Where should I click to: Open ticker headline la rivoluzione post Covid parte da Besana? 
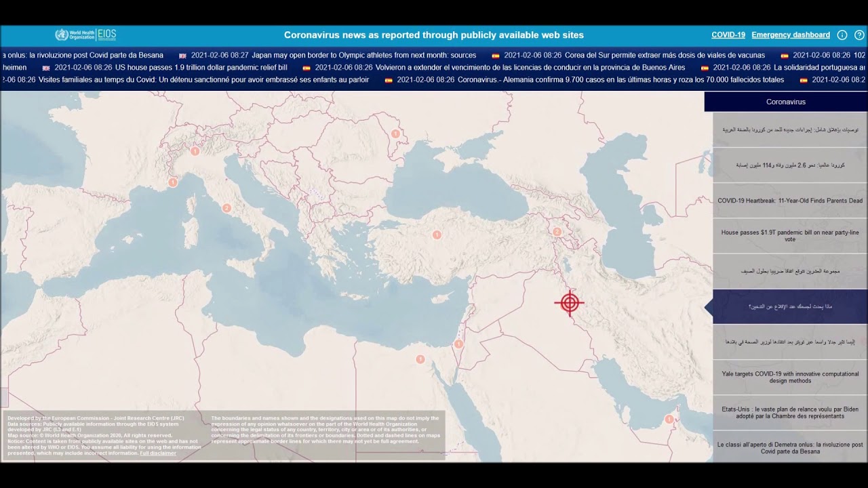[83, 56]
